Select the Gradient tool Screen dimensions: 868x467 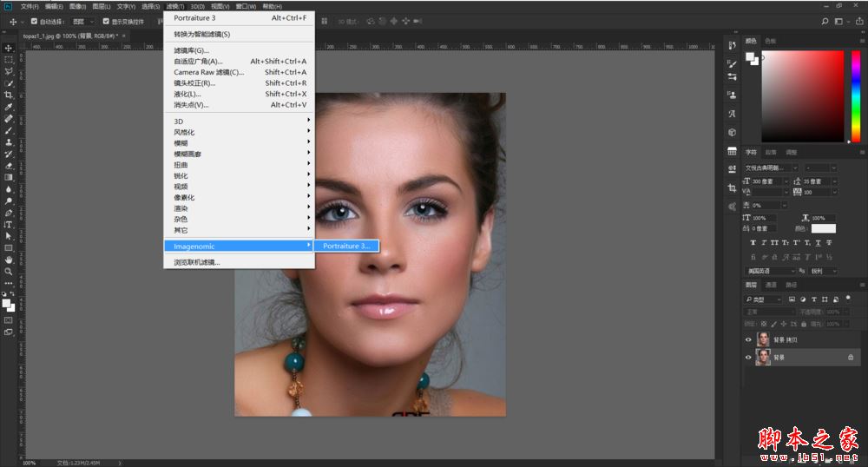tap(9, 178)
